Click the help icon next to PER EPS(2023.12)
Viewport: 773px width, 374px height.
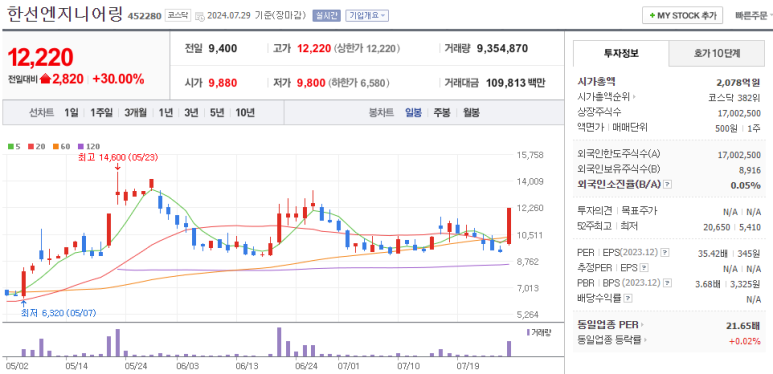(665, 253)
